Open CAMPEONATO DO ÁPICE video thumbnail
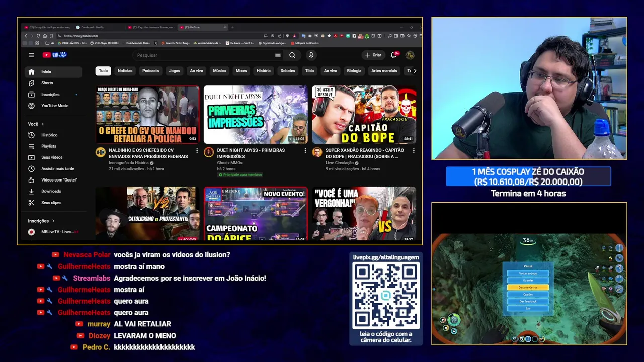 tap(256, 214)
